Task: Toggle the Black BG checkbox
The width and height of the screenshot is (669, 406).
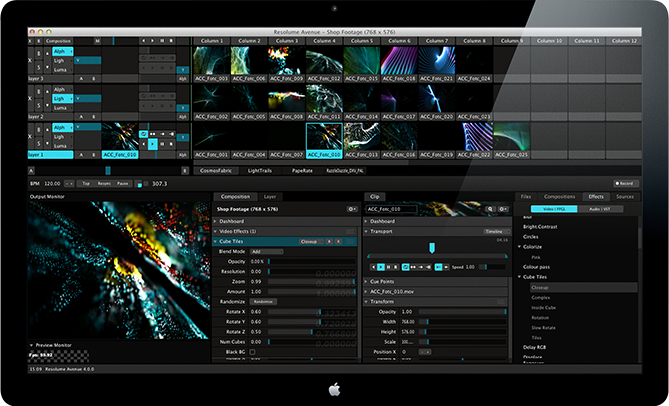Action: point(253,352)
